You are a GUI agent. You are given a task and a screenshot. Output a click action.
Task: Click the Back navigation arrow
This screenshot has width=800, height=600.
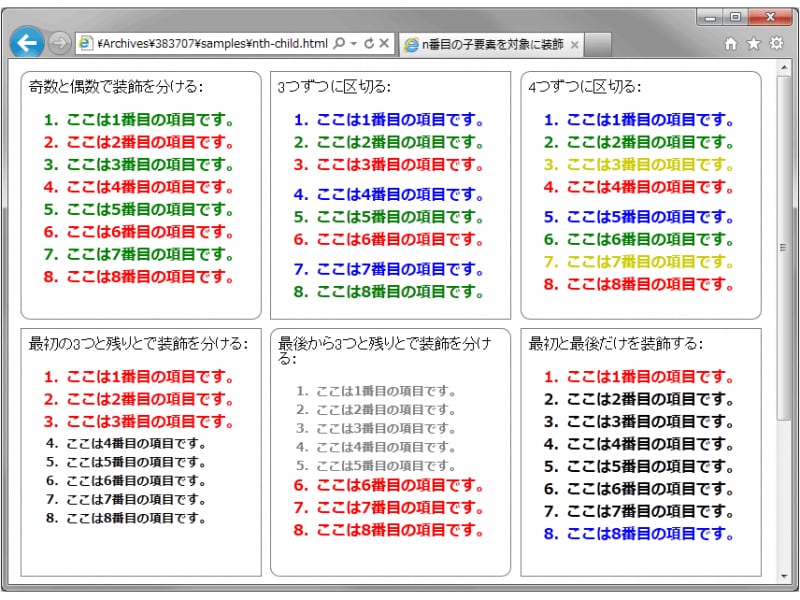tap(27, 42)
